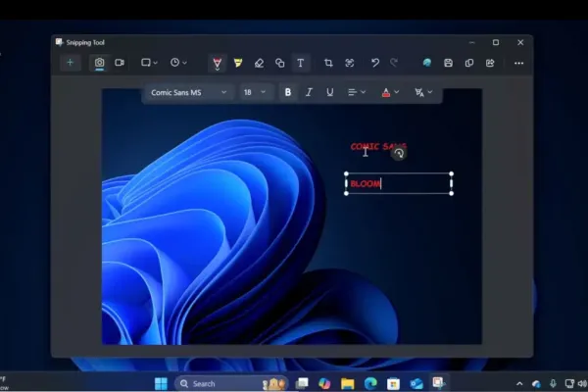Select the Eraser tool
588x392 pixels.
(259, 63)
